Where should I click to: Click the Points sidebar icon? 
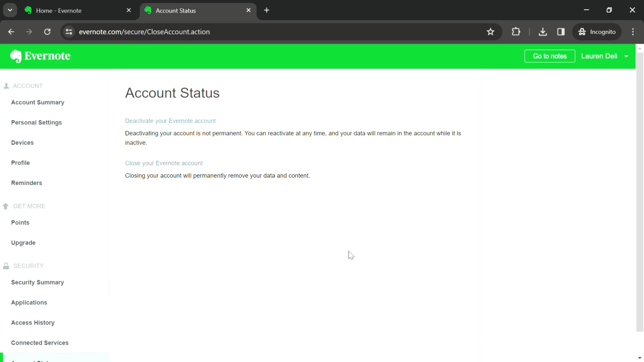[x=20, y=222]
